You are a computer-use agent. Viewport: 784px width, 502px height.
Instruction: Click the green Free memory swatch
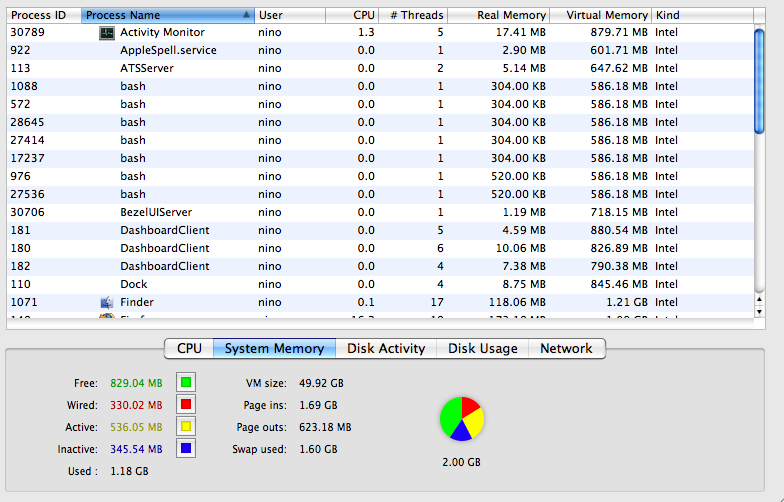(x=186, y=382)
